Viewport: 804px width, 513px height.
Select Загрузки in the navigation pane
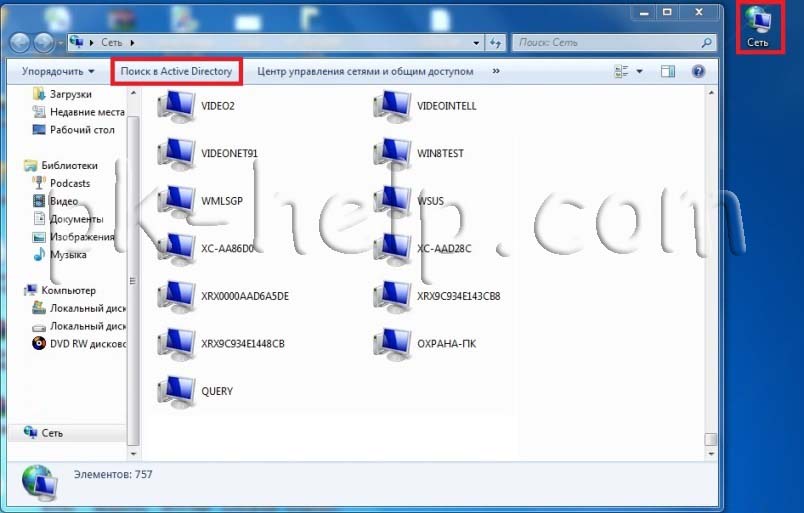[x=70, y=94]
